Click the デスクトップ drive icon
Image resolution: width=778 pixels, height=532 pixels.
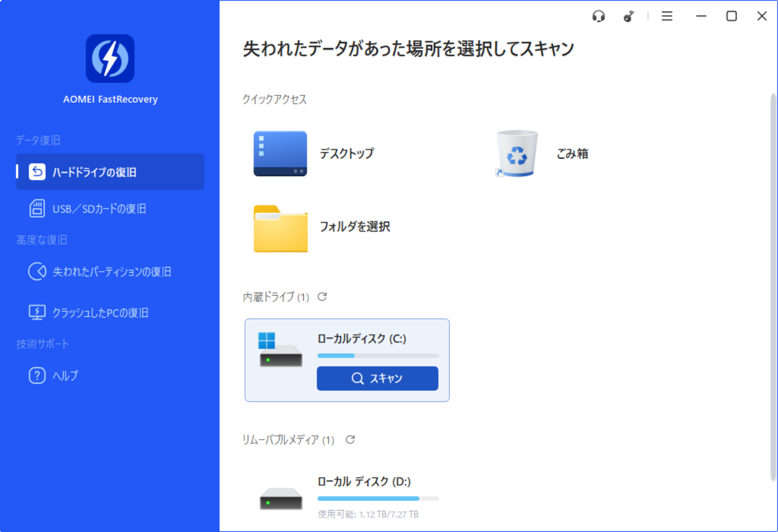click(280, 153)
